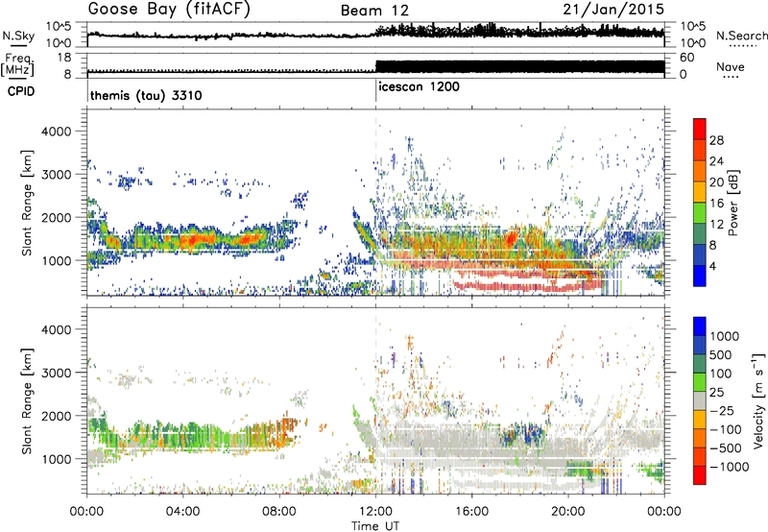Select the 'N.Search' legend label
This screenshot has height=532, width=768.
[741, 36]
